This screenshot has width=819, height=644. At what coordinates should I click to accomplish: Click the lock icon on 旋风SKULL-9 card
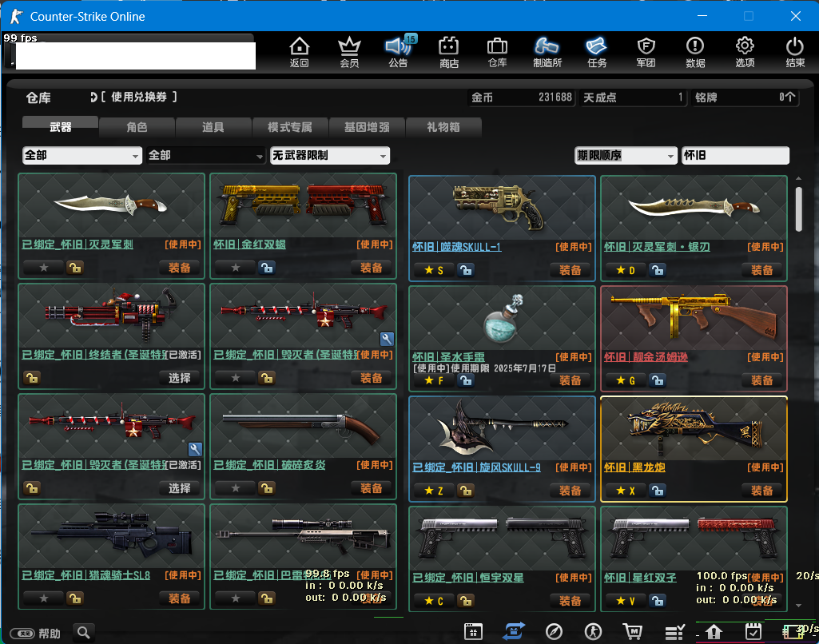coord(465,491)
